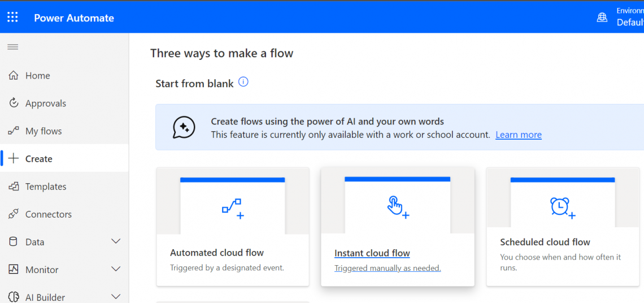The height and width of the screenshot is (303, 644).
Task: Choose the Scheduled cloud flow card
Action: 562,226
